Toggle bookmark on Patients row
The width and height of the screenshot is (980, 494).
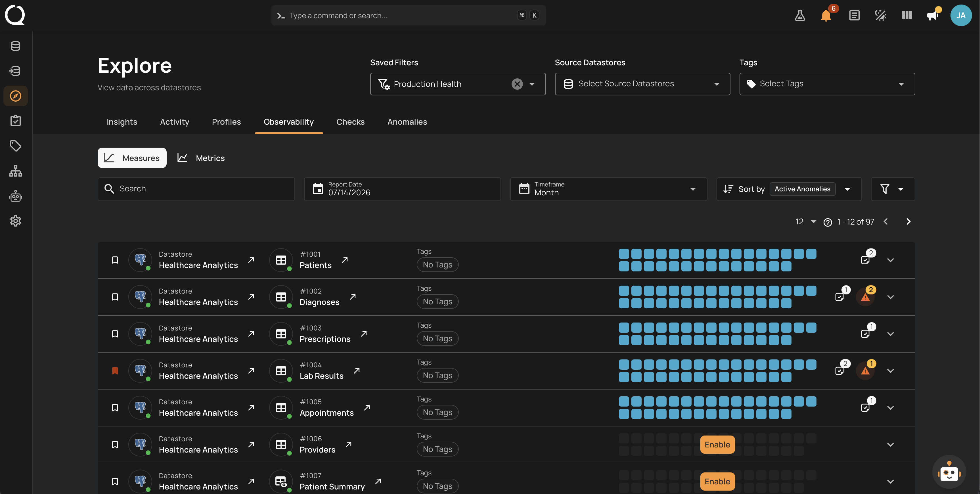tap(114, 260)
